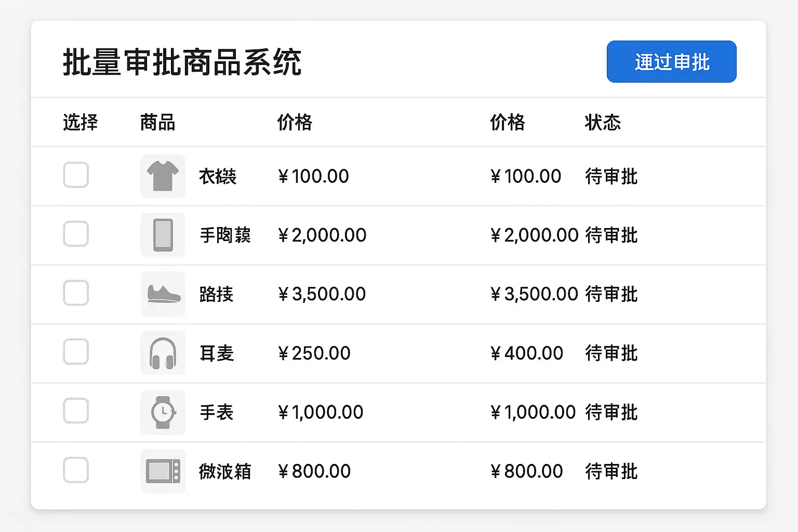The image size is (798, 532).
Task: Tick the checkbox for the ¥2,000.00 phone
Action: pyautogui.click(x=76, y=234)
